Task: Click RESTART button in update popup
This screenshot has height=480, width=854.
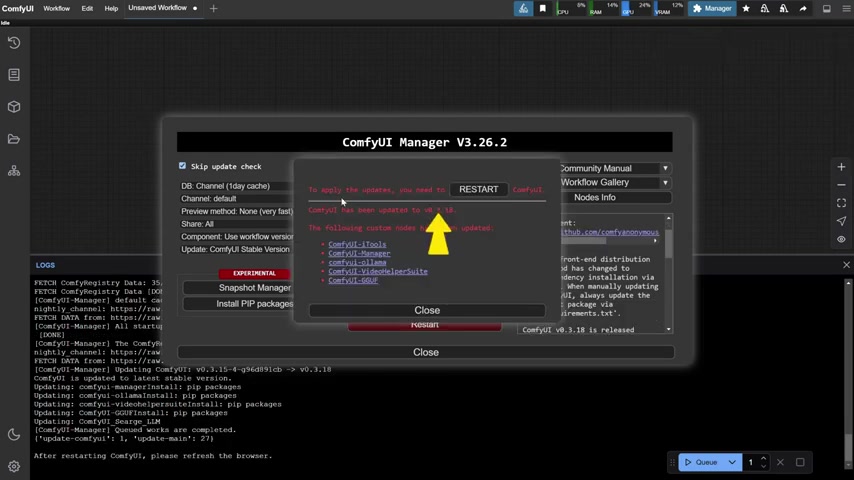Action: point(479,189)
